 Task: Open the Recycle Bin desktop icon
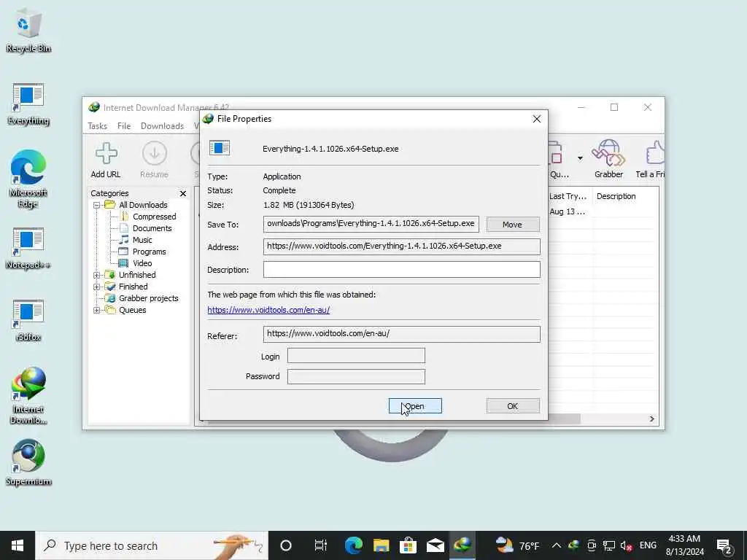click(x=28, y=31)
